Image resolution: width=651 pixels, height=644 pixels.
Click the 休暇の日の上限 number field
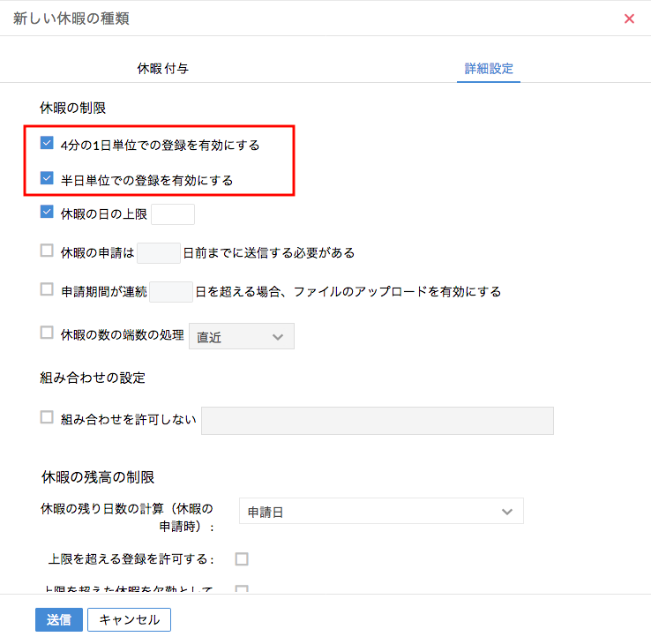[173, 214]
